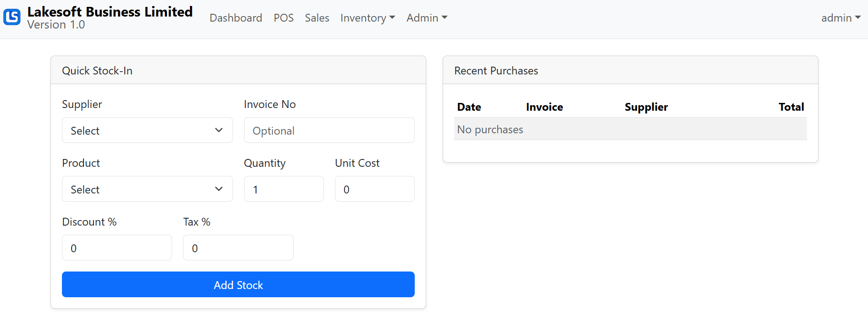Click the 'No purchases' table row
This screenshot has width=868, height=334.
[x=630, y=129]
